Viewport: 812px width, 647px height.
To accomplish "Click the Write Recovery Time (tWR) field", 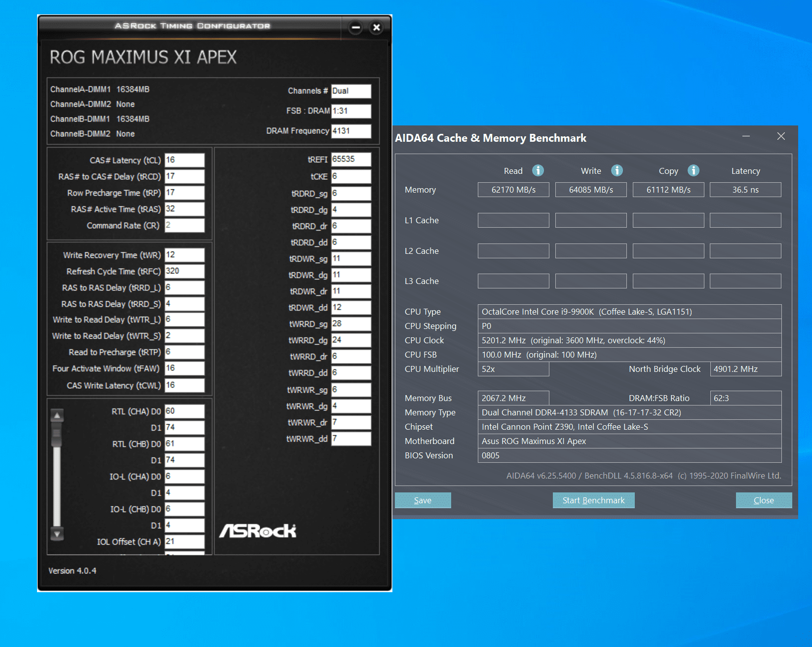I will click(x=185, y=255).
